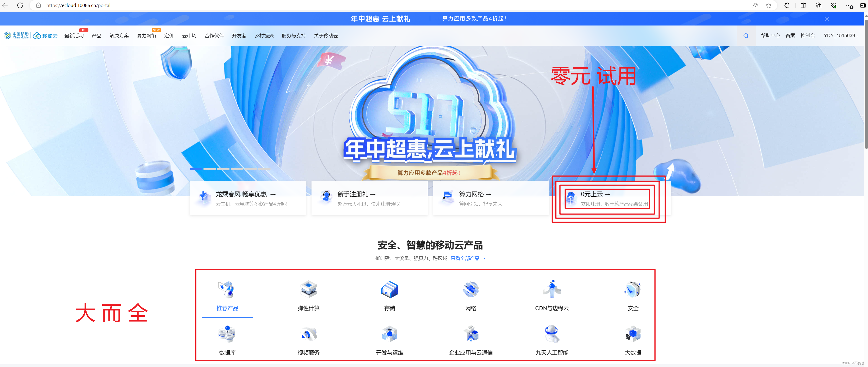Click the browser address bar URL
868x367 pixels.
[x=78, y=5]
